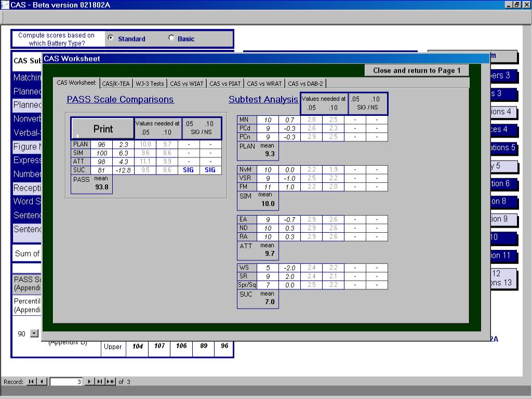
Task: Click ATT standard score 98 cell
Action: tap(101, 162)
